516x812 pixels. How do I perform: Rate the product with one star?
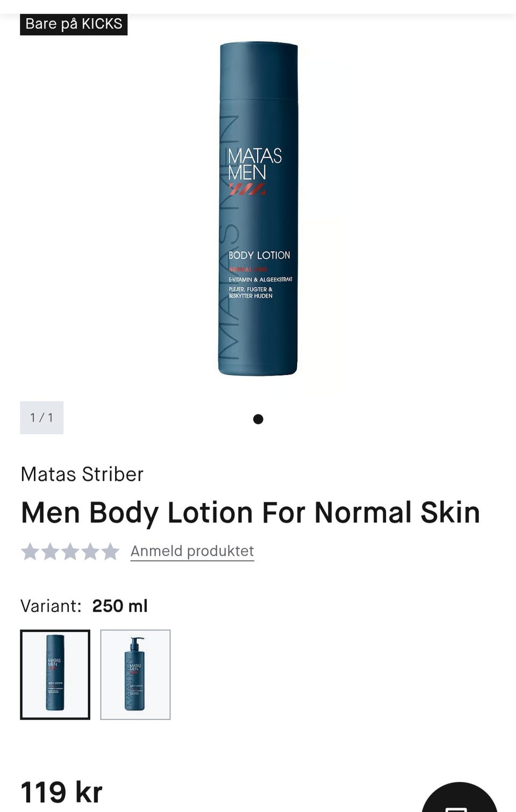click(30, 551)
